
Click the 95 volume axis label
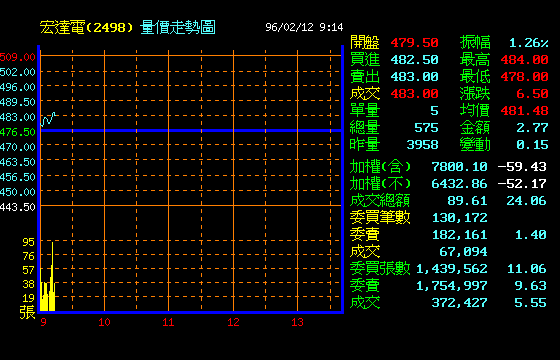[29, 242]
